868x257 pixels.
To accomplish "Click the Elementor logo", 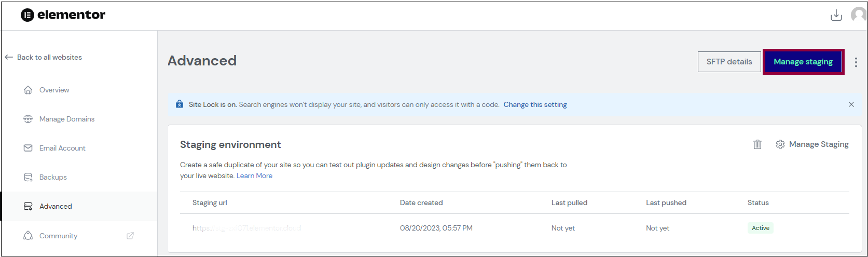I will [63, 15].
